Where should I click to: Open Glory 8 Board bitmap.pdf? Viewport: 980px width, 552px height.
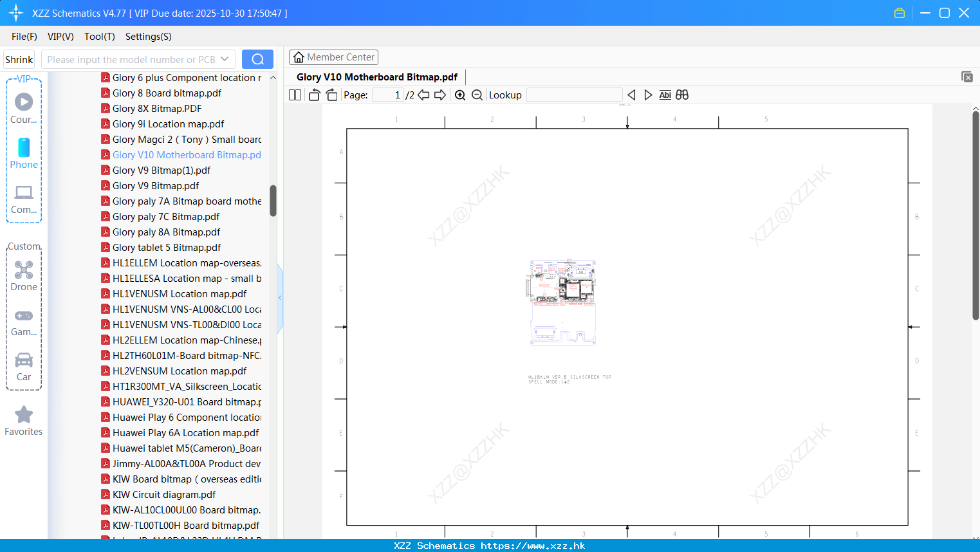pos(162,93)
